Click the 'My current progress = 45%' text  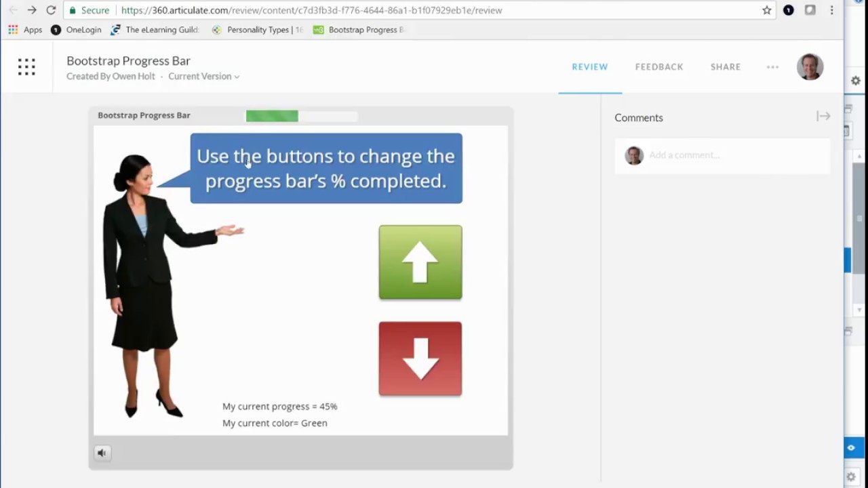click(x=280, y=407)
